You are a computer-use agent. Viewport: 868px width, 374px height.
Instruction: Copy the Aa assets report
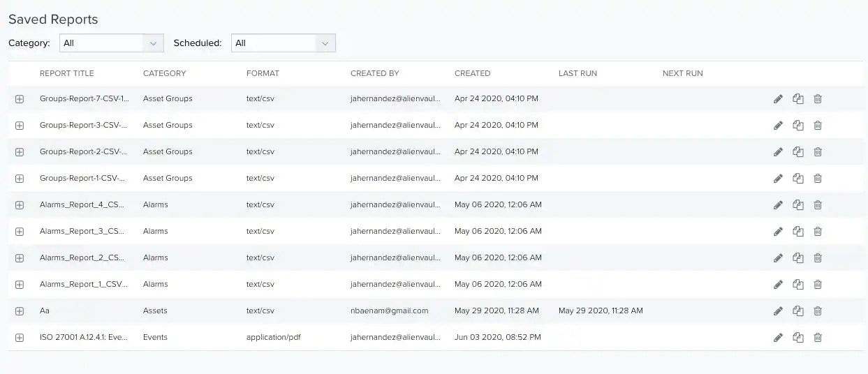798,311
